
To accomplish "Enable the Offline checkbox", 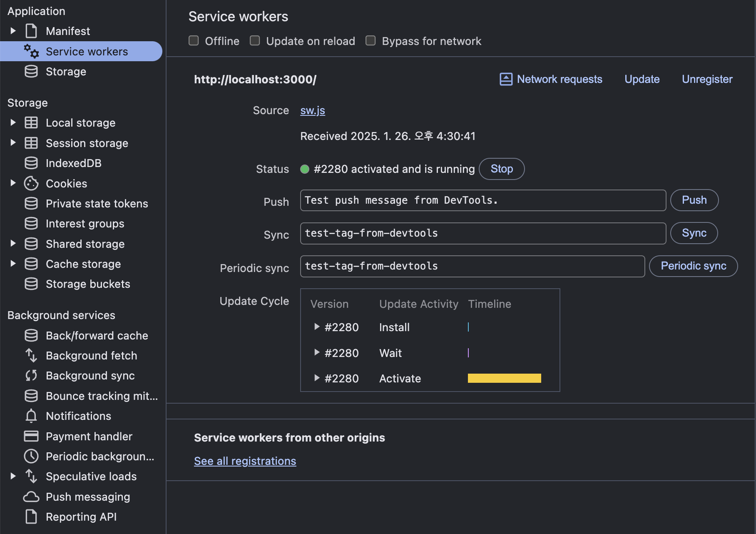I will pyautogui.click(x=194, y=41).
